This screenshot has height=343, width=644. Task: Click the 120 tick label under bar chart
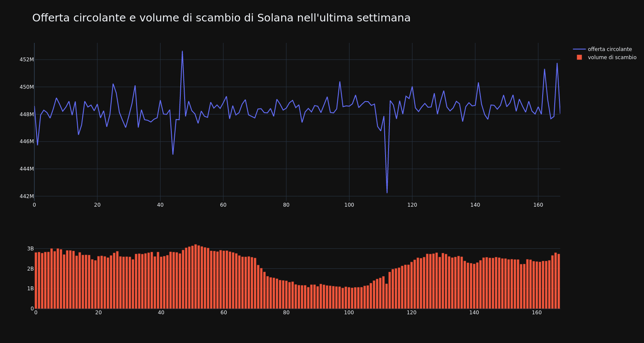point(411,313)
